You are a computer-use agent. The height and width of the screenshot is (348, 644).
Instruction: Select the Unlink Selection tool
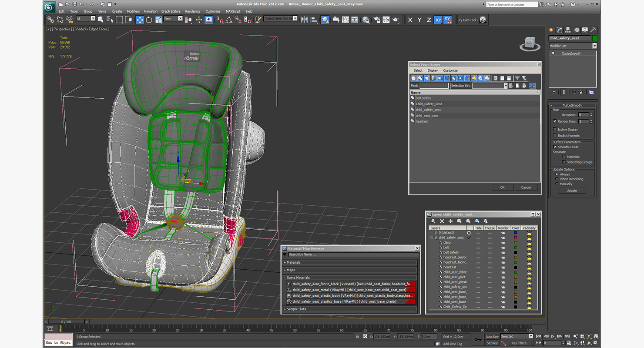tap(60, 20)
